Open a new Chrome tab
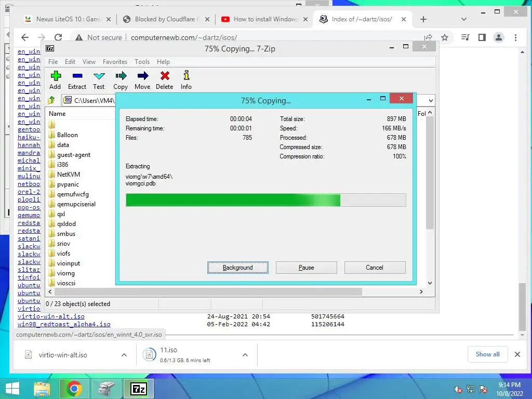Viewport: 532px width, 399px height. (423, 19)
